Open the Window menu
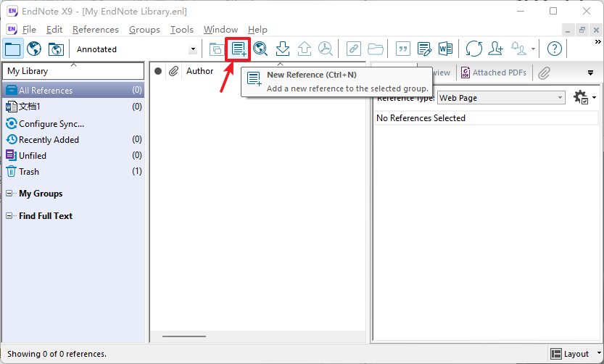Viewport: 604px width, 364px height. (220, 30)
